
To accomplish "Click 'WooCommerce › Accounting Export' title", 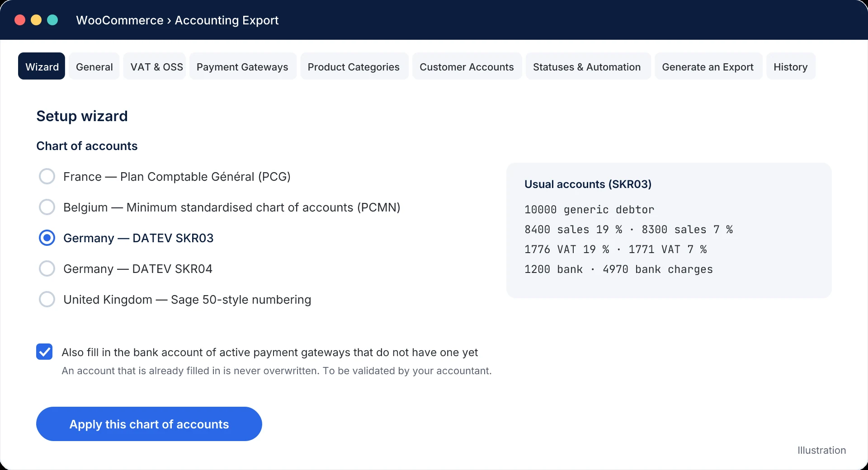I will pyautogui.click(x=177, y=20).
